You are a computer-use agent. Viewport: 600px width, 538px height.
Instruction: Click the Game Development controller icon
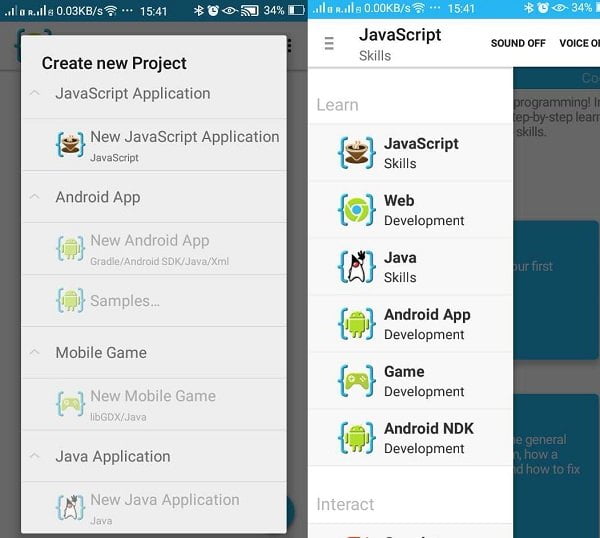(356, 381)
